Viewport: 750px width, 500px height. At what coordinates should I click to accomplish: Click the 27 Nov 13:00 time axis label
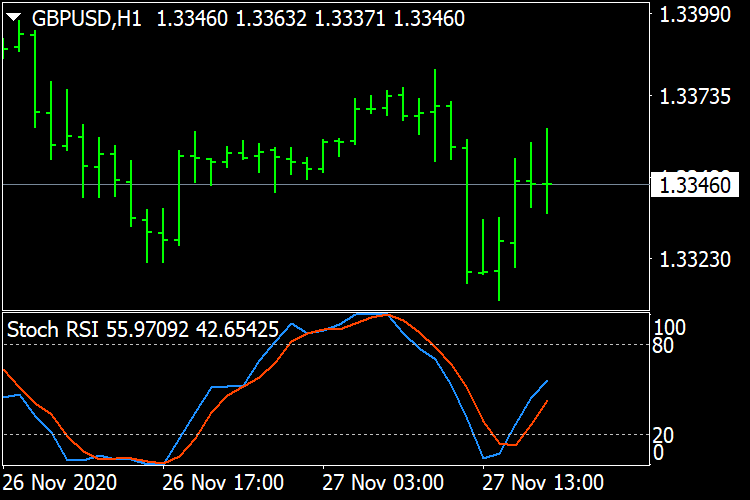click(x=543, y=483)
